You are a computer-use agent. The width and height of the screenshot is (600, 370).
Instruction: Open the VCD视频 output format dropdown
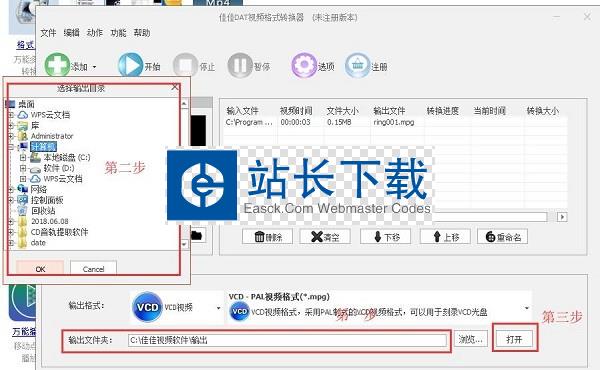[x=218, y=308]
